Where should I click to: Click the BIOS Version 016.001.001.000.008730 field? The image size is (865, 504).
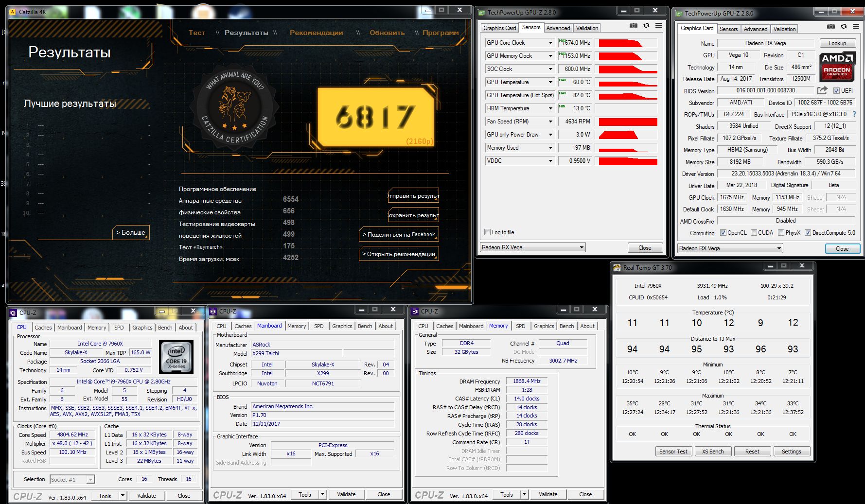[766, 90]
